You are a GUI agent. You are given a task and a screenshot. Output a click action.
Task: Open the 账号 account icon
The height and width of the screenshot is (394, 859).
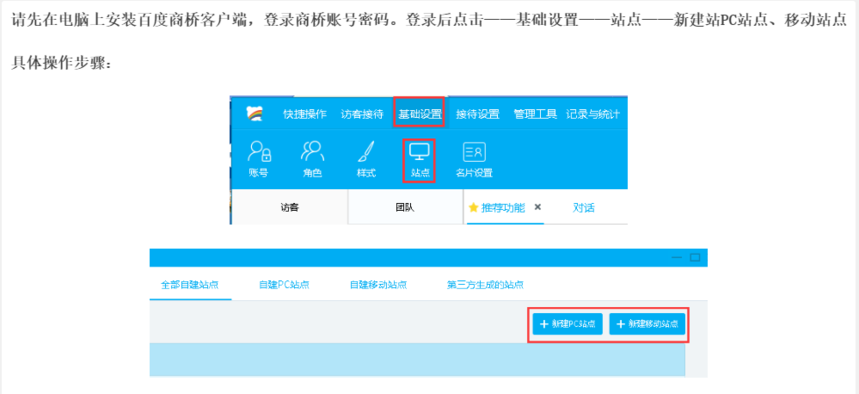click(260, 152)
